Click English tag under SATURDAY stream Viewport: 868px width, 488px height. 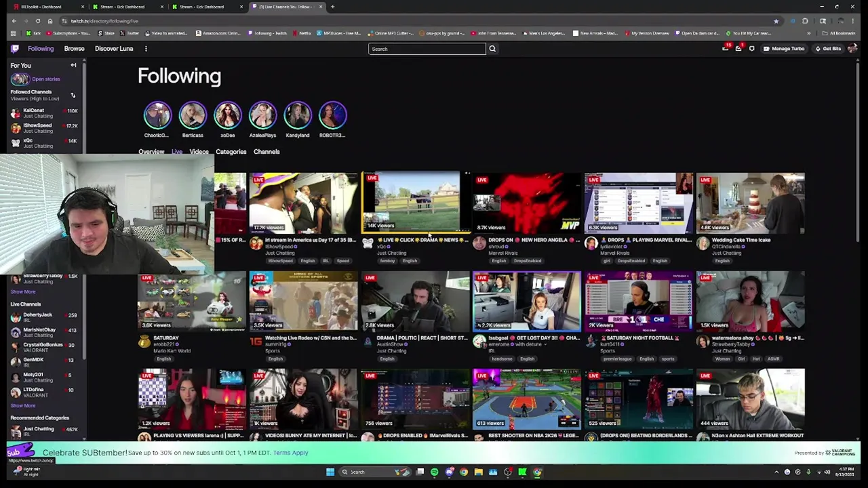point(163,359)
